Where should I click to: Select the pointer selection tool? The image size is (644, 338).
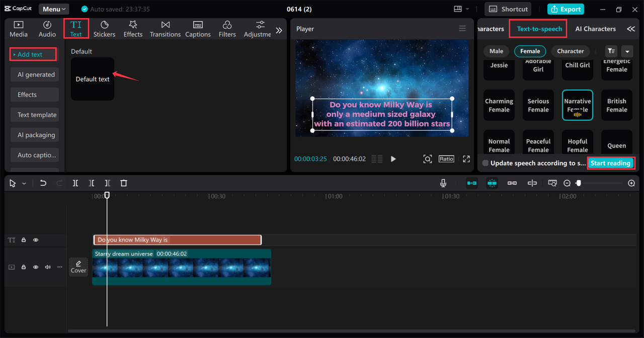[x=13, y=184]
